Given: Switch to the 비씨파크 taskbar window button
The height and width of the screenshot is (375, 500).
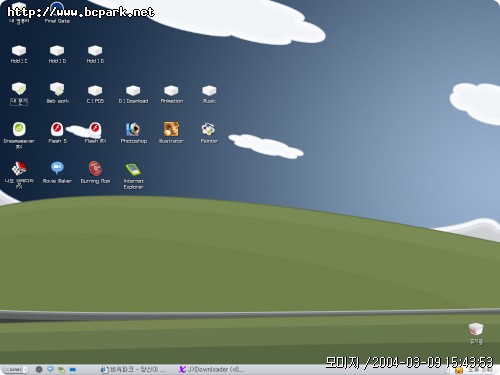Looking at the screenshot, I should pos(133,369).
